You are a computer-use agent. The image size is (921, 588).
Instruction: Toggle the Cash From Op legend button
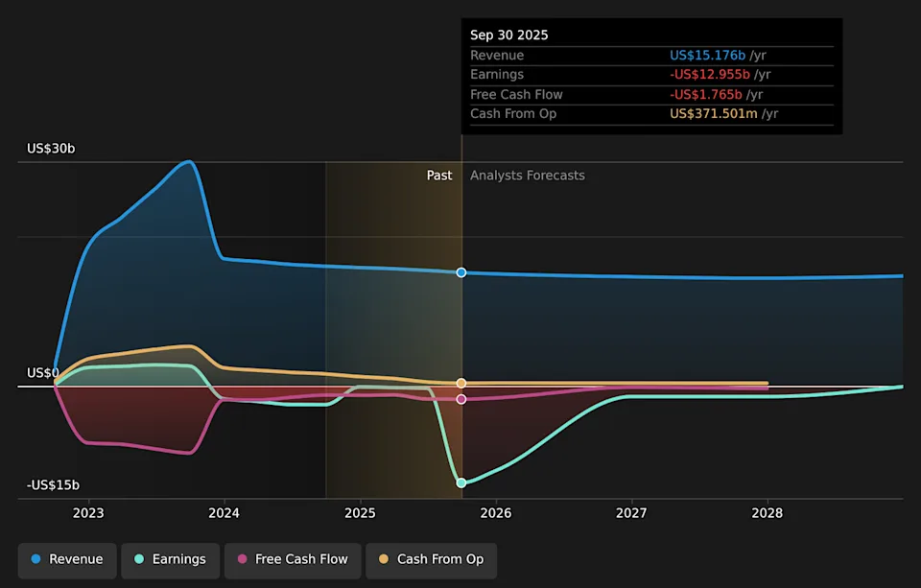(x=431, y=560)
